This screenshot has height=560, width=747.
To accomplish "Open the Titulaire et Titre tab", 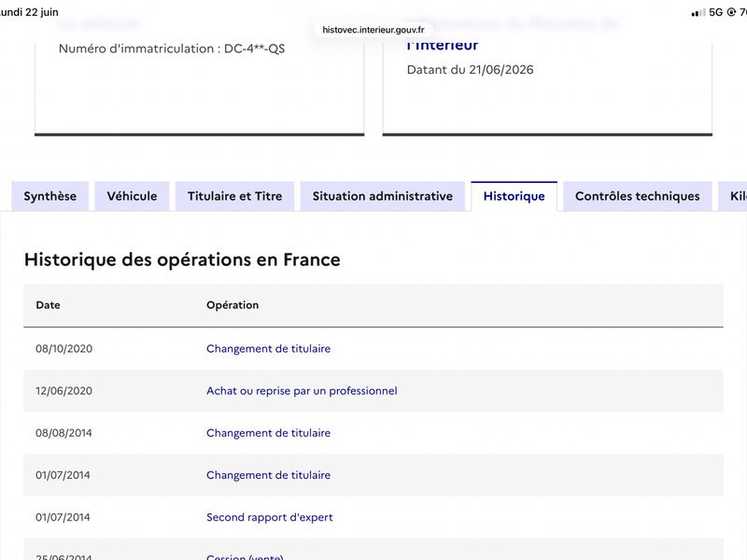I will tap(235, 196).
